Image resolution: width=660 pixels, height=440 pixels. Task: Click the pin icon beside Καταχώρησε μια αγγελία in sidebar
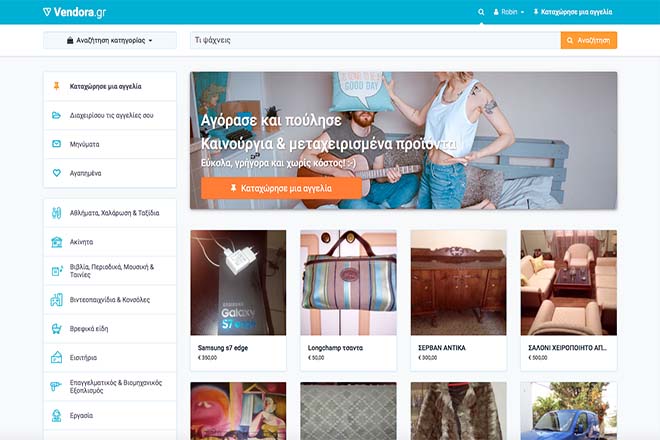pos(56,86)
